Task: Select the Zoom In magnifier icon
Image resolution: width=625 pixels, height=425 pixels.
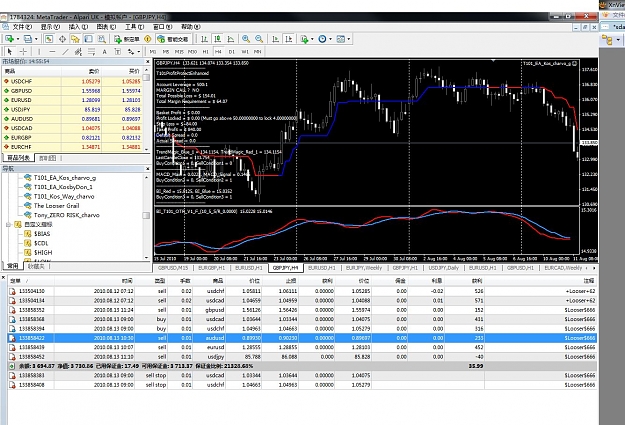Action: tap(246, 39)
